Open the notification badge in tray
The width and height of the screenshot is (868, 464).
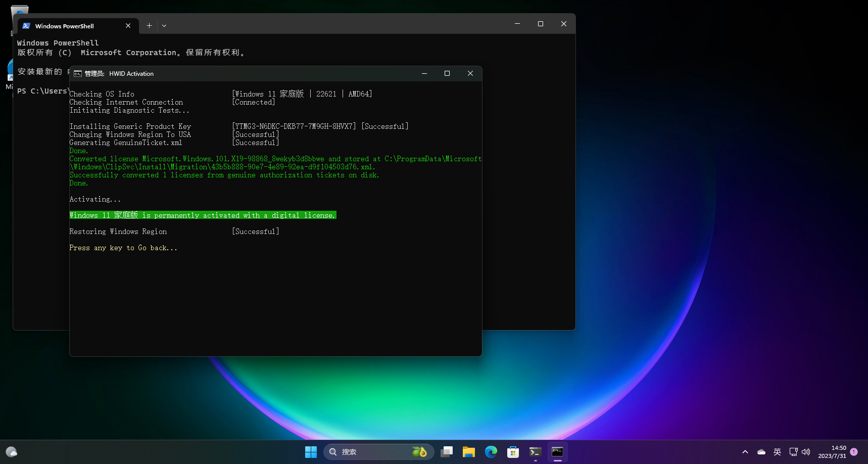(x=854, y=452)
